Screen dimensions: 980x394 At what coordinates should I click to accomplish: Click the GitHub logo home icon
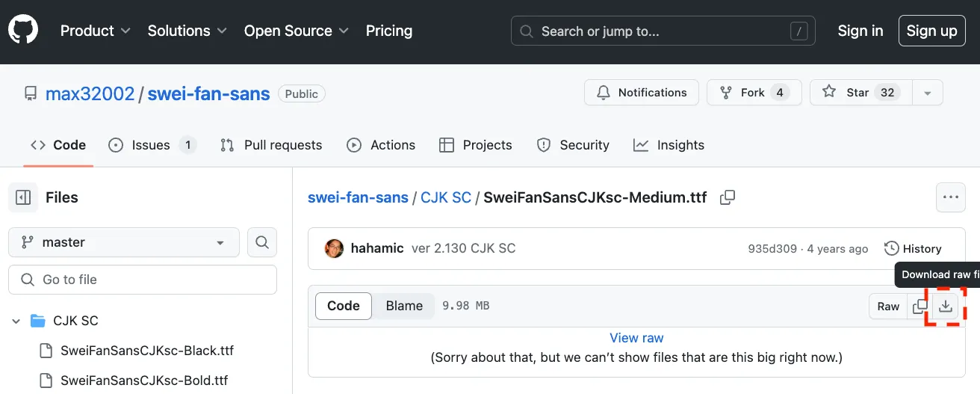click(x=23, y=31)
